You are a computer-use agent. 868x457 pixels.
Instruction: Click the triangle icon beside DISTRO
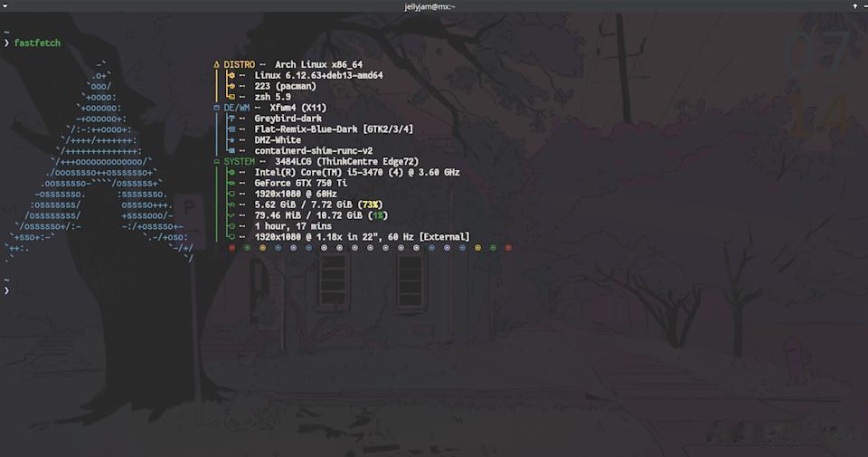[x=216, y=65]
